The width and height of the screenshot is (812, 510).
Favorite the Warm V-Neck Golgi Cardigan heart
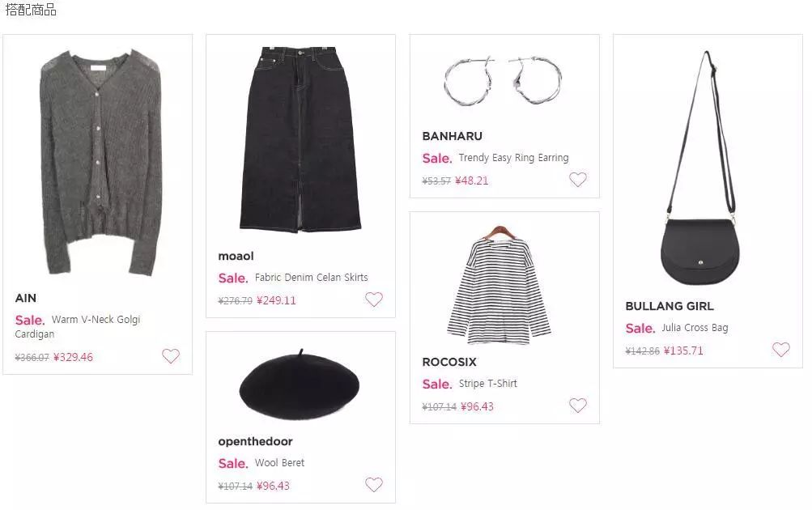171,356
